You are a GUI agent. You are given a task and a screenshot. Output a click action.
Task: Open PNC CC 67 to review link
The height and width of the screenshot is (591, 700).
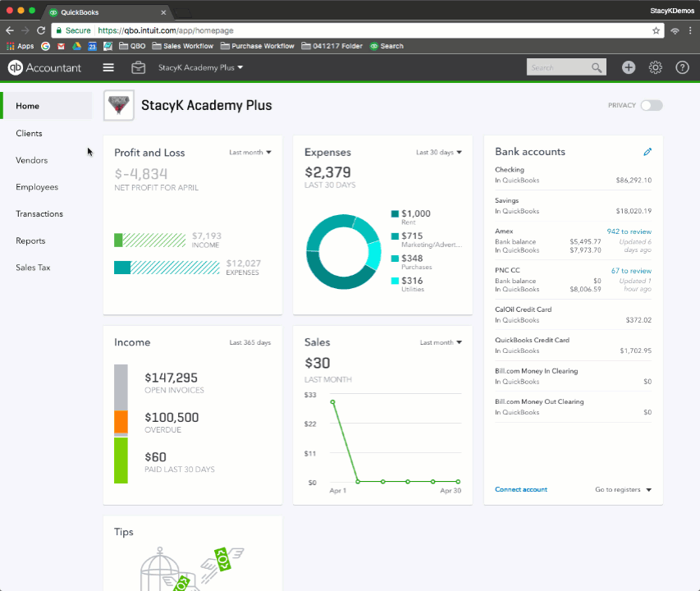click(631, 271)
